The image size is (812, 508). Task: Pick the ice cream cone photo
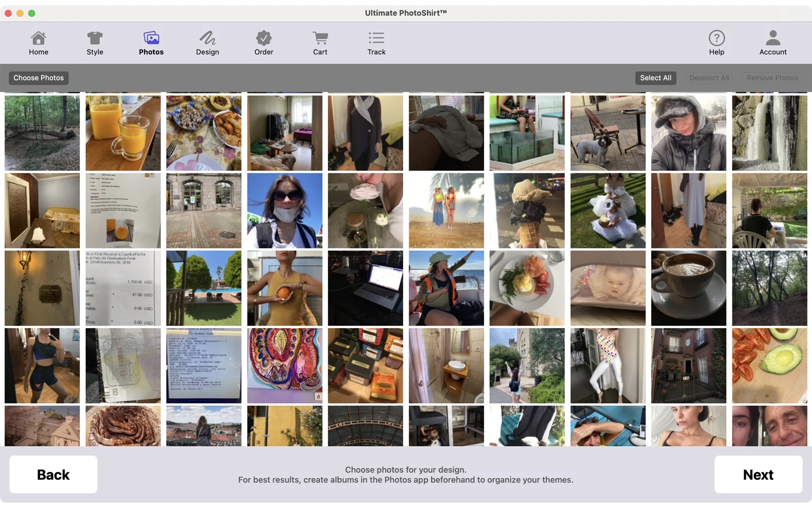click(x=527, y=210)
